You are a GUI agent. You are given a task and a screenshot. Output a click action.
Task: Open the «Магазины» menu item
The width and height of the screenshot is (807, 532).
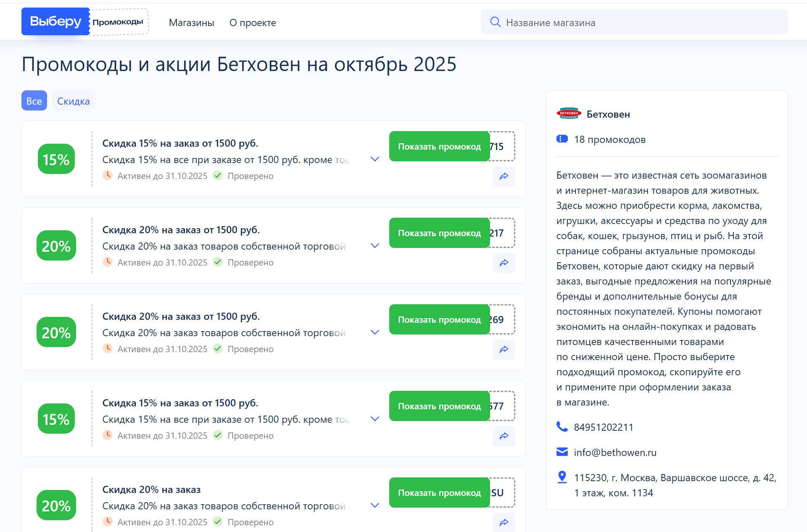(x=192, y=23)
